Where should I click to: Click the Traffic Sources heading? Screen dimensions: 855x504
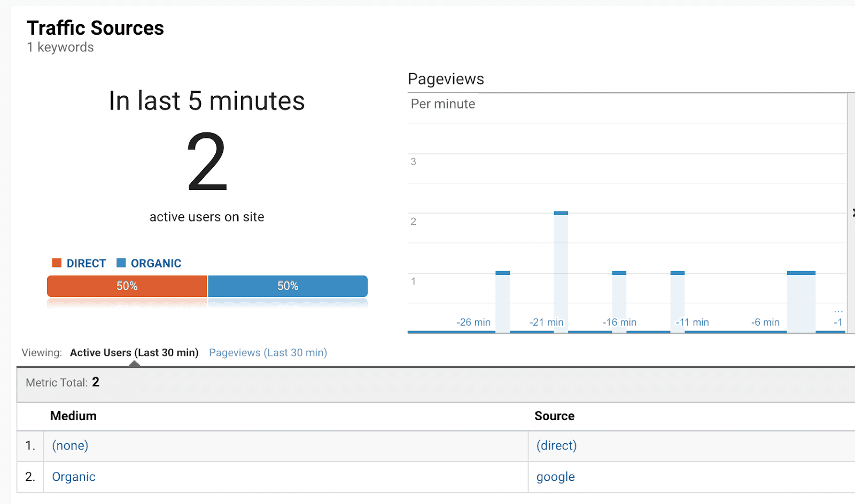click(95, 28)
